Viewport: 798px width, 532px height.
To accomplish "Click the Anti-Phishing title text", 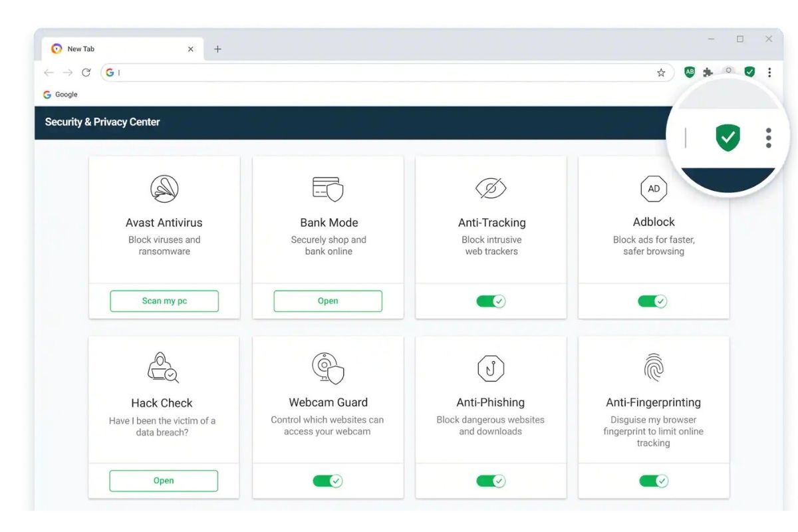I will 491,402.
